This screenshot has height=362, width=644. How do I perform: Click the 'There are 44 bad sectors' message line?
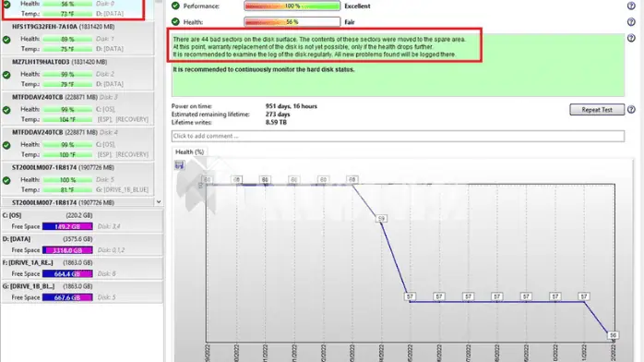coord(319,40)
